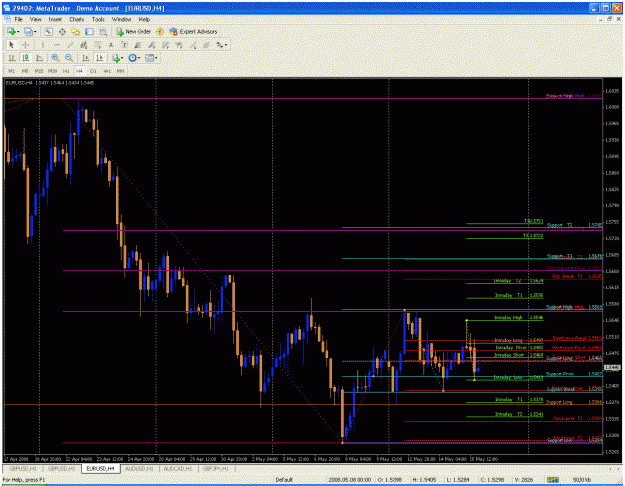Draw a horizontal line tool

pos(57,45)
